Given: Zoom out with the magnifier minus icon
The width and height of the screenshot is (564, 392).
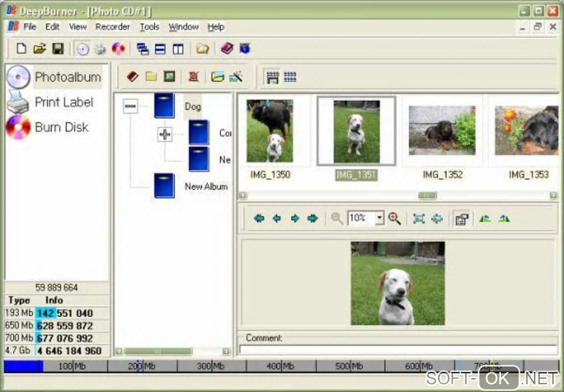Looking at the screenshot, I should (x=337, y=218).
